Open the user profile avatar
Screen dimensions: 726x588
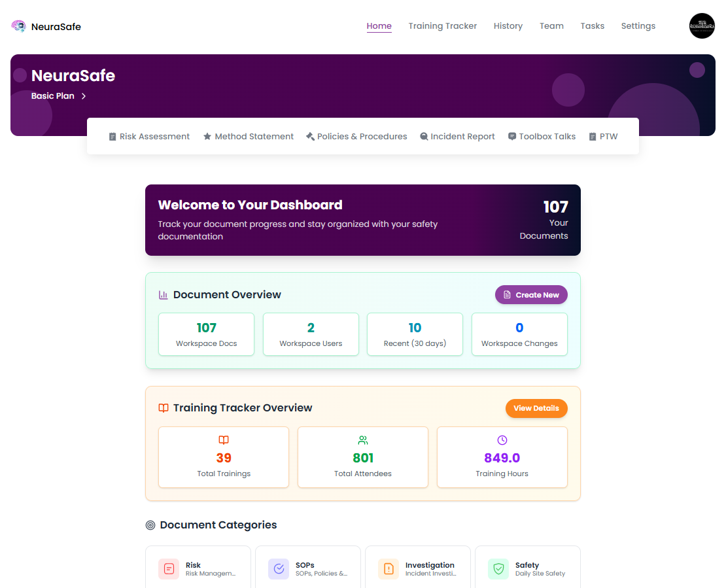[x=702, y=26]
